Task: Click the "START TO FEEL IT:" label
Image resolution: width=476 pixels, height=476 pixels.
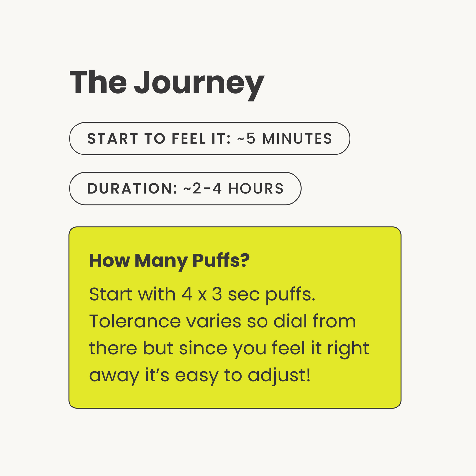Action: click(x=159, y=139)
